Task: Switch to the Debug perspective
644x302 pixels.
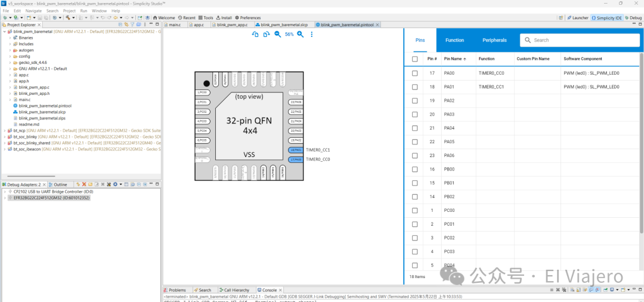Action: pos(633,18)
